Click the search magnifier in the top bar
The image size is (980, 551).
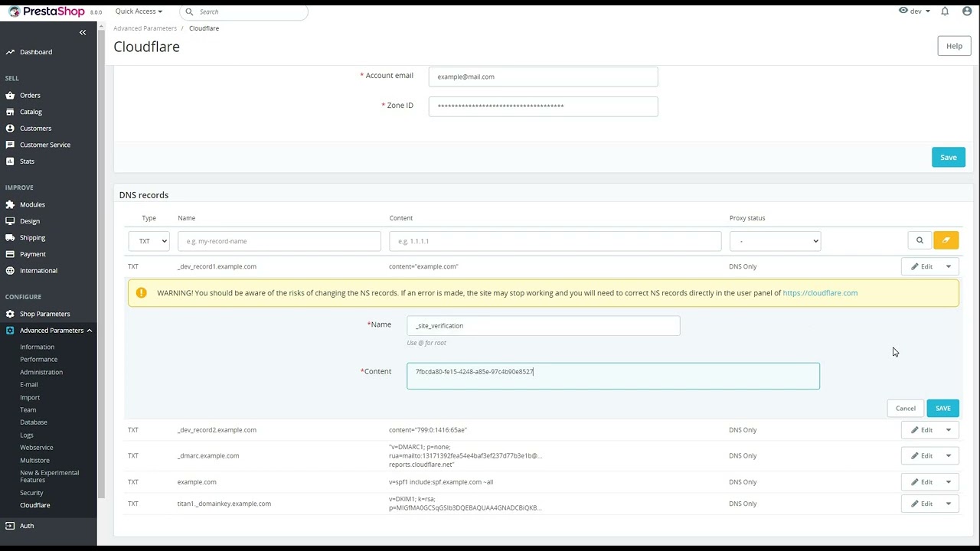pyautogui.click(x=189, y=12)
